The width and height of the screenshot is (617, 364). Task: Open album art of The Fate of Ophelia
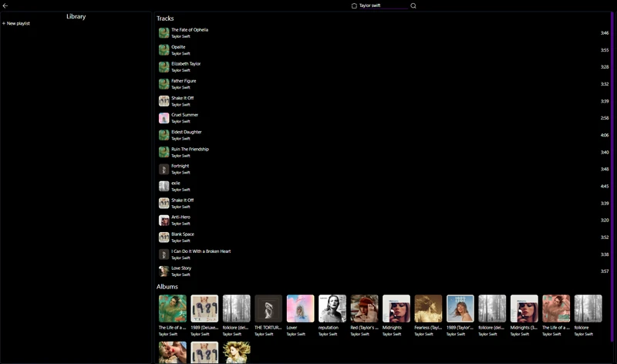tap(164, 32)
